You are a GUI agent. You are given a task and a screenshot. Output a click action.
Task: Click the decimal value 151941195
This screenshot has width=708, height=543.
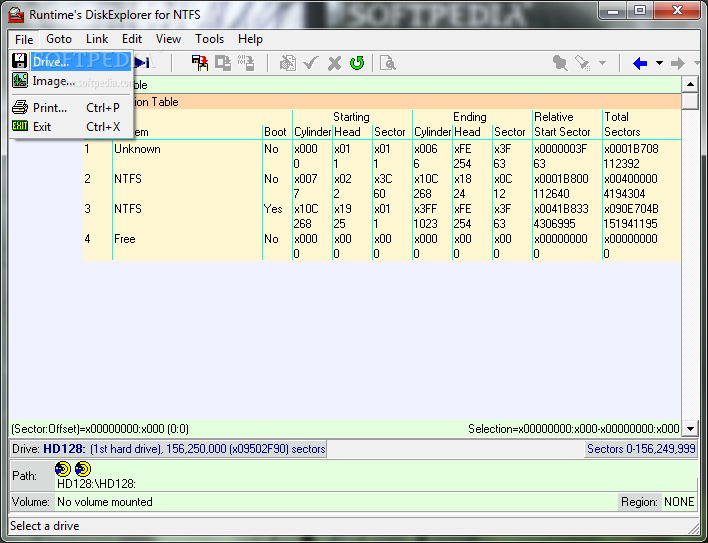tap(631, 223)
